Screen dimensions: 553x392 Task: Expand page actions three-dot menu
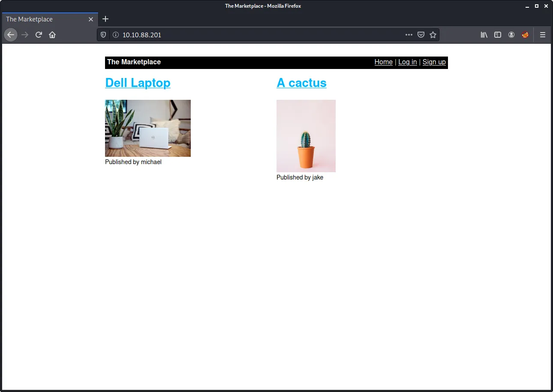click(409, 35)
